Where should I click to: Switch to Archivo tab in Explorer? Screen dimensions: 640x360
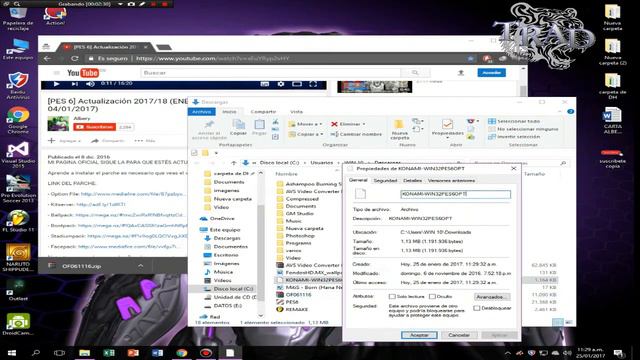click(202, 111)
